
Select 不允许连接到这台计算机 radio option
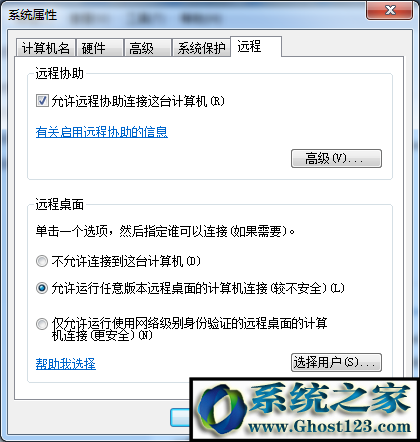click(x=42, y=261)
